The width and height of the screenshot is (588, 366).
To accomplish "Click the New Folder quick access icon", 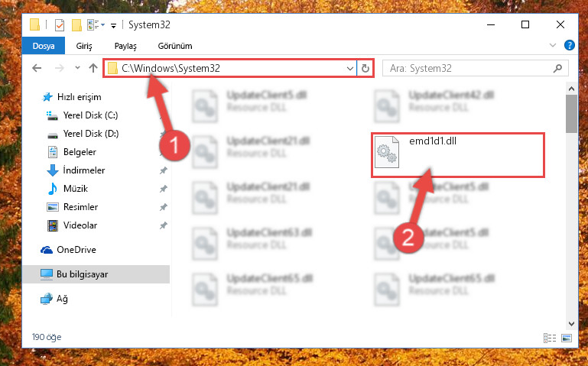I will [x=76, y=25].
